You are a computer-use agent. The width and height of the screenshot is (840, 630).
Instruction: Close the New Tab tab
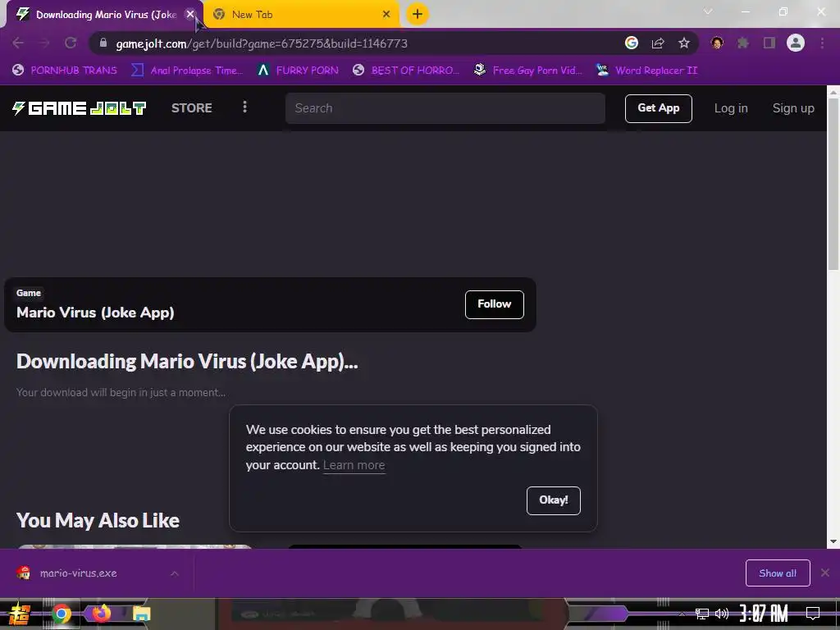tap(386, 15)
